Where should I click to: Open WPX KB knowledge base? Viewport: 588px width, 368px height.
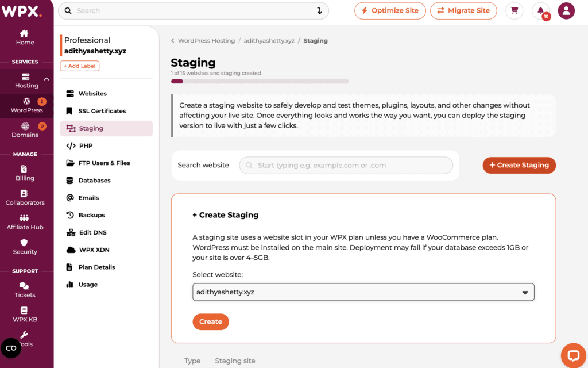pos(25,315)
